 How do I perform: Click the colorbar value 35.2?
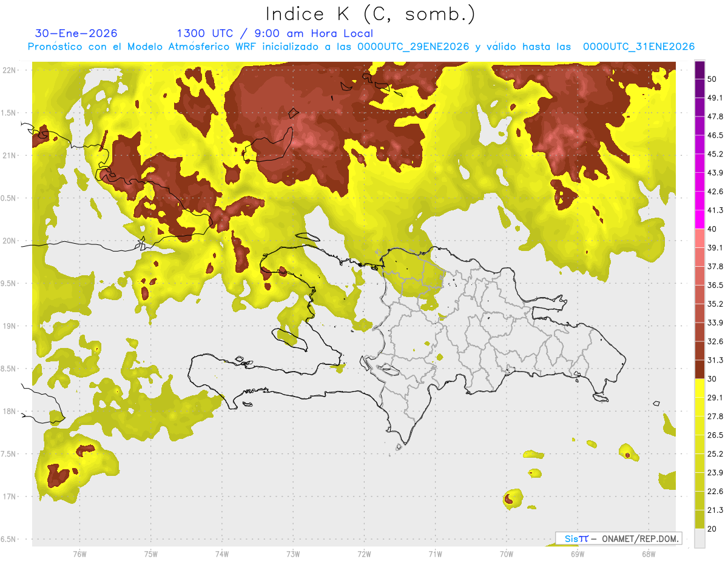tap(715, 304)
